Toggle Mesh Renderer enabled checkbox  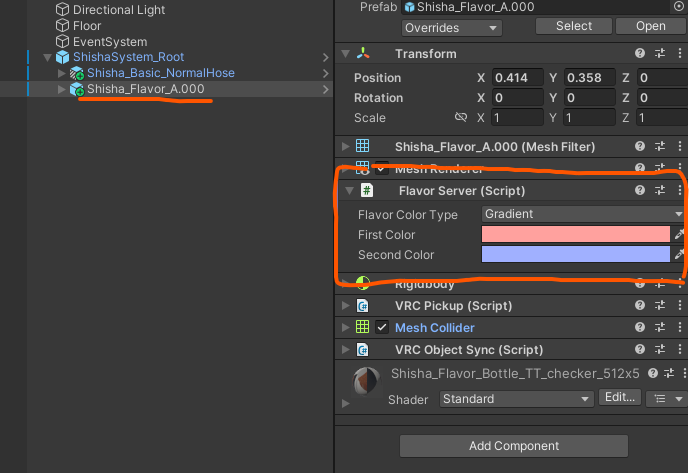click(x=382, y=169)
